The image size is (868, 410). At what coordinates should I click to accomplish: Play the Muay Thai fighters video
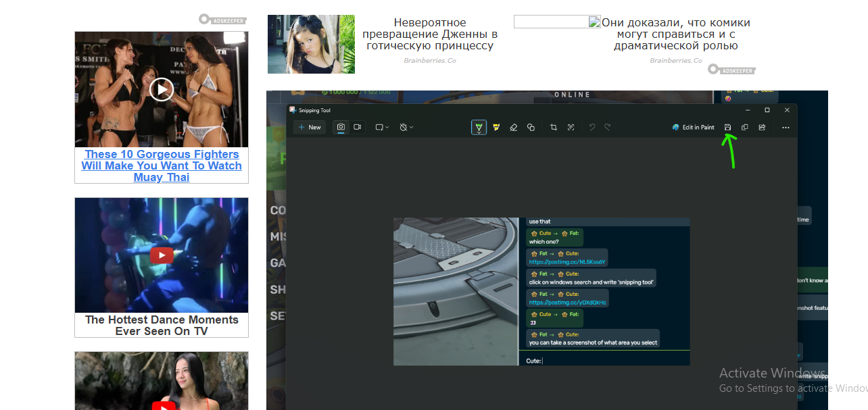tap(162, 89)
